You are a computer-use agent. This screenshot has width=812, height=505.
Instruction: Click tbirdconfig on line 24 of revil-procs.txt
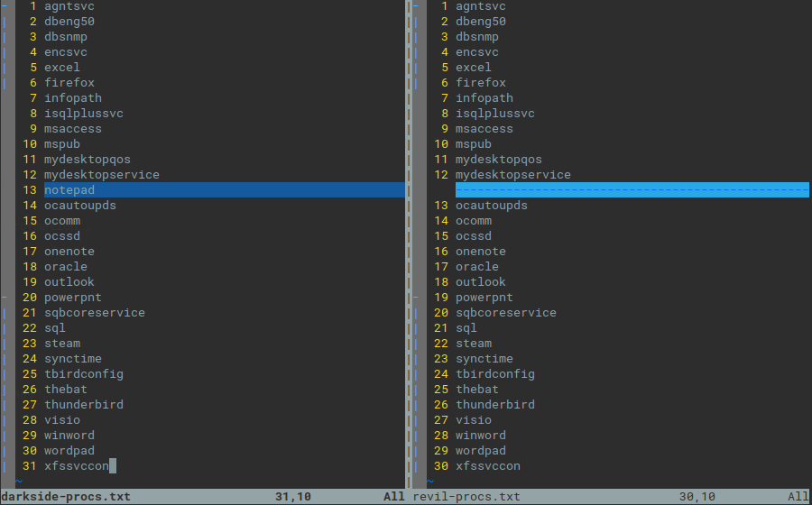pos(495,373)
